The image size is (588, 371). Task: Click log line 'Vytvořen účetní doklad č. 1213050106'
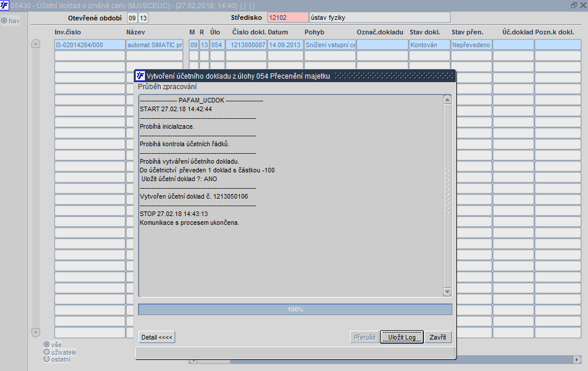[x=194, y=196]
